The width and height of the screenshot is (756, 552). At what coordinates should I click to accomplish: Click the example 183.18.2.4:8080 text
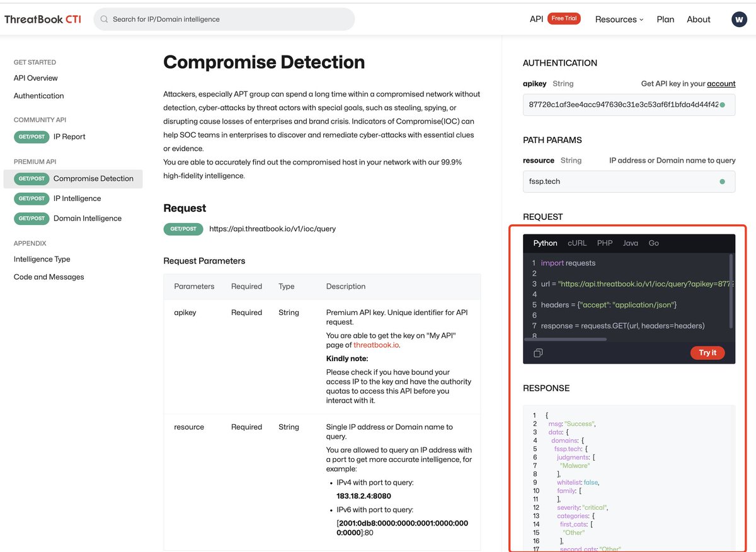364,496
